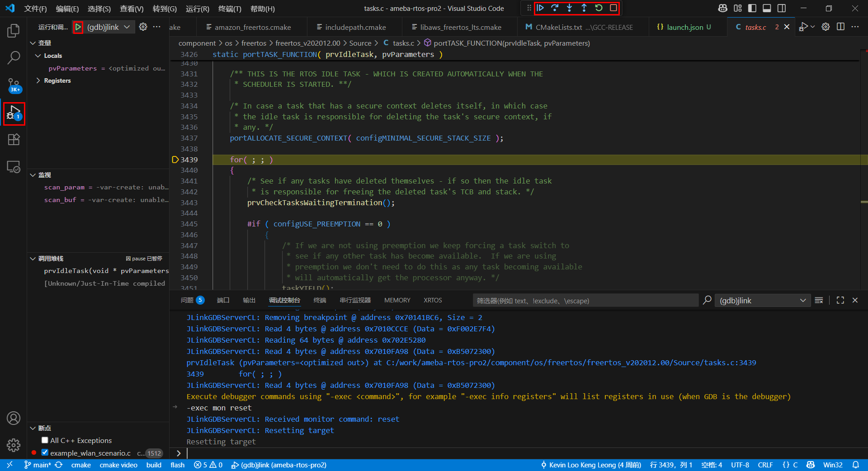The height and width of the screenshot is (471, 868).
Task: Click the debug console filter input
Action: [x=585, y=301]
